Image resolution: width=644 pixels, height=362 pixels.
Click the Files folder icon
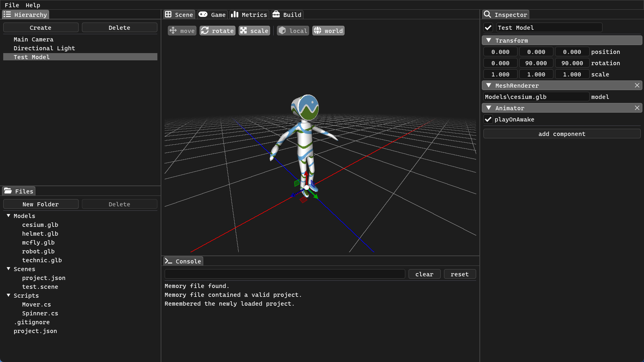(8, 191)
